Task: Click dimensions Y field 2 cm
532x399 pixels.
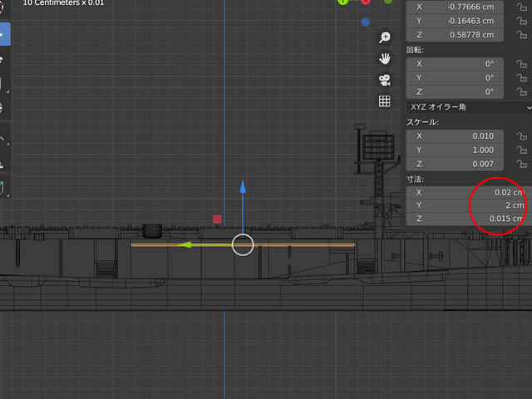Action: click(x=469, y=205)
